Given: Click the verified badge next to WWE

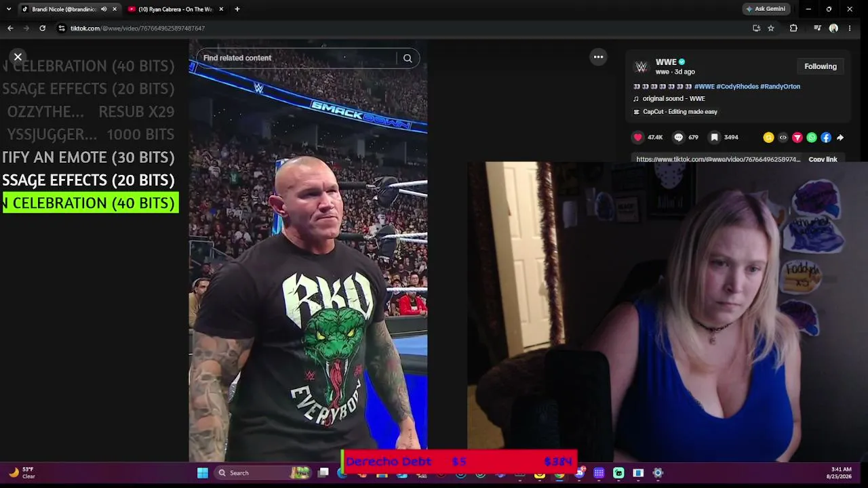Looking at the screenshot, I should tap(682, 62).
